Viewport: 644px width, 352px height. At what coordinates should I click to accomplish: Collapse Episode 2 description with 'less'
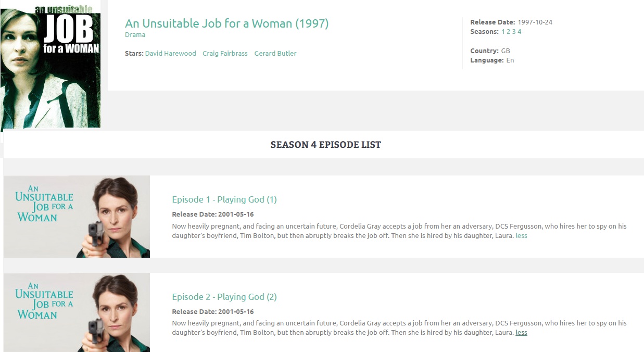coord(521,333)
